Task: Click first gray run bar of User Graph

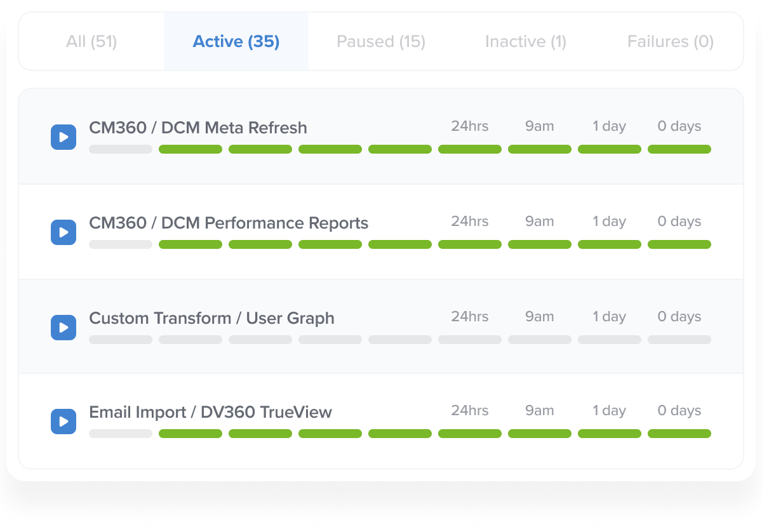Action: click(x=121, y=340)
